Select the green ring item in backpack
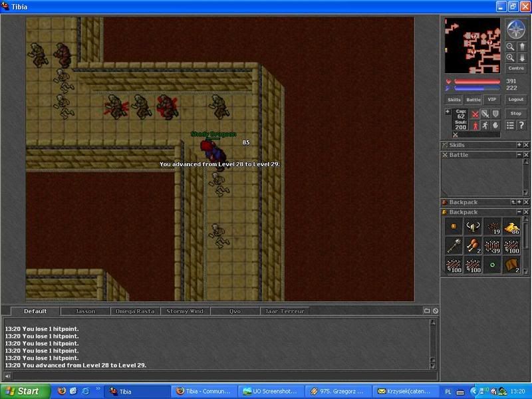The width and height of the screenshot is (532, 399). pos(492,265)
